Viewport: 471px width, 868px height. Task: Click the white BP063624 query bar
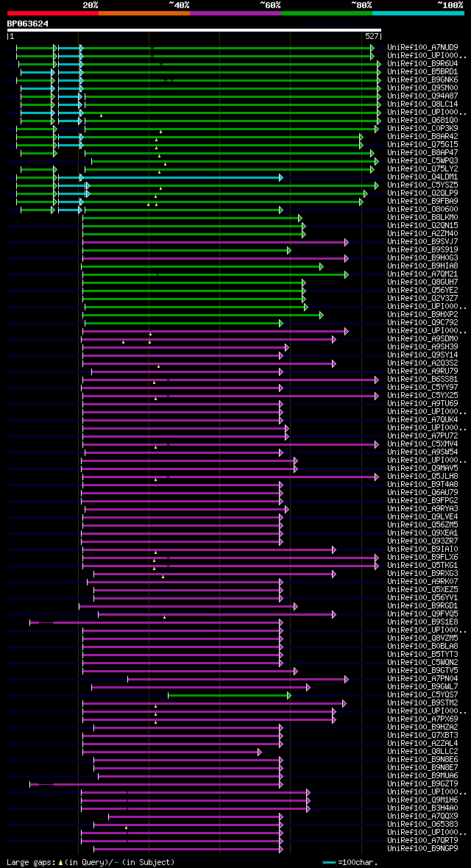pos(194,30)
